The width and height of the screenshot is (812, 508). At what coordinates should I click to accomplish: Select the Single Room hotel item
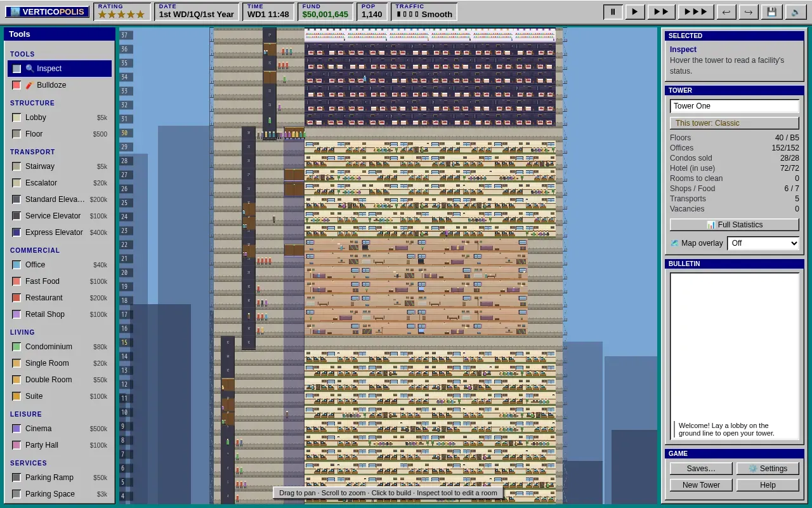60,363
